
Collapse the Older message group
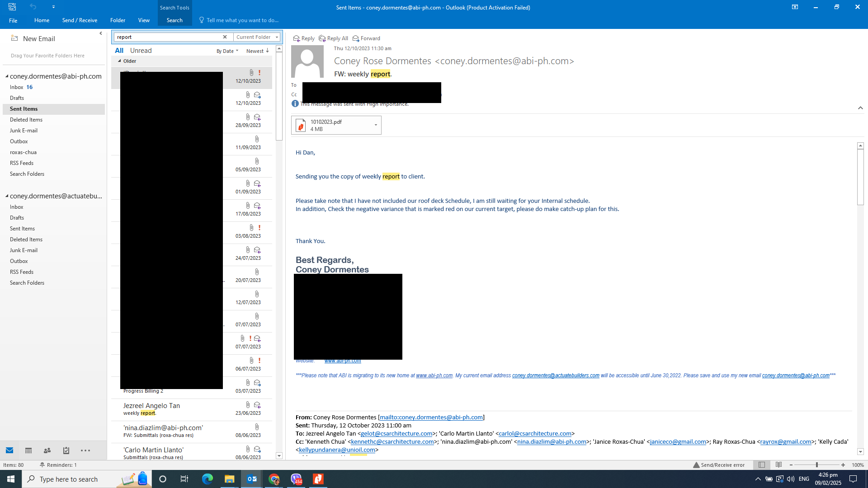click(x=119, y=61)
